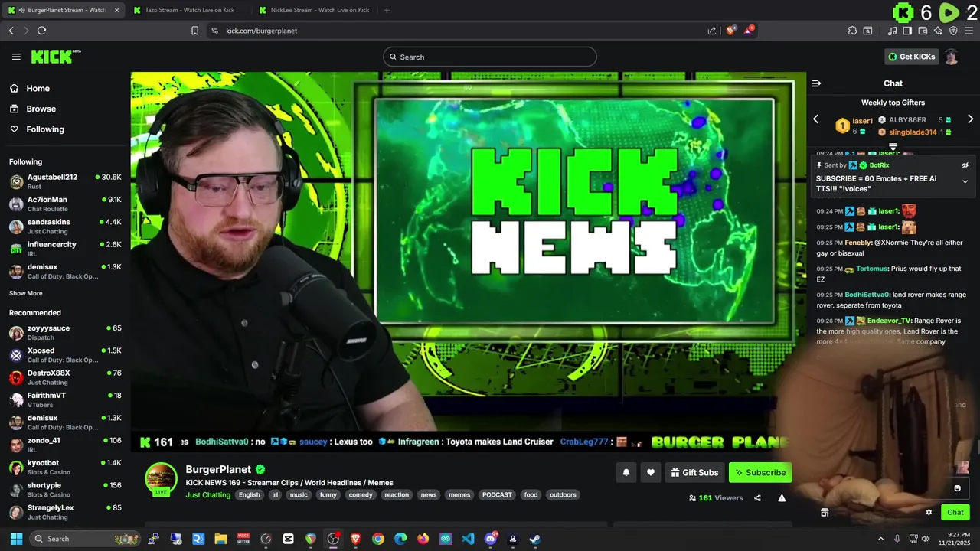This screenshot has width=980, height=551.
Task: Open Ac7ionMan followed channel
Action: [65, 204]
